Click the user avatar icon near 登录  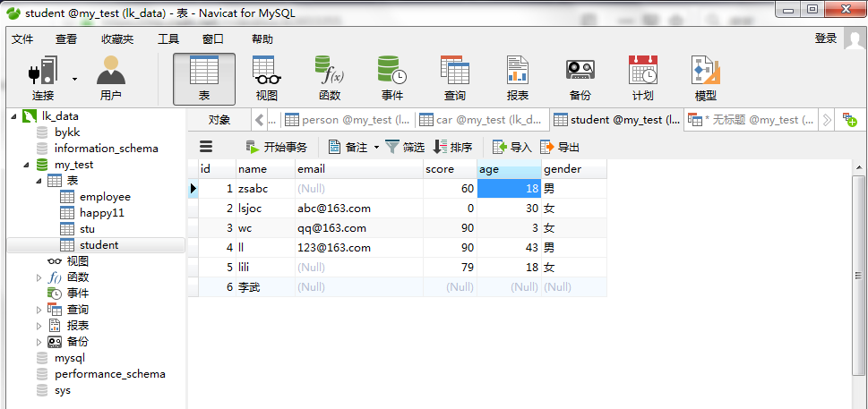point(855,38)
